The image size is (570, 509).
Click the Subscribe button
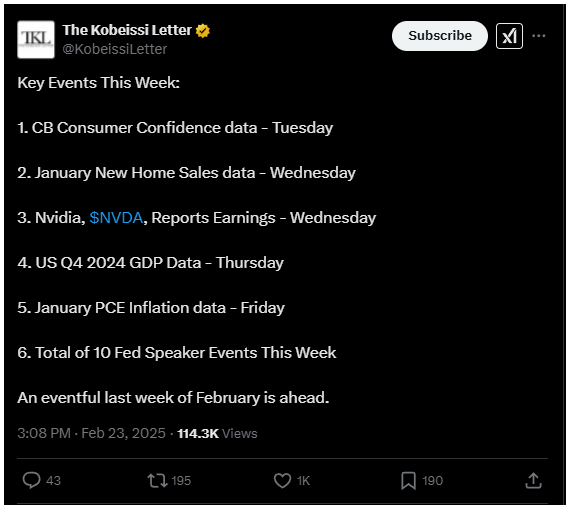click(439, 36)
